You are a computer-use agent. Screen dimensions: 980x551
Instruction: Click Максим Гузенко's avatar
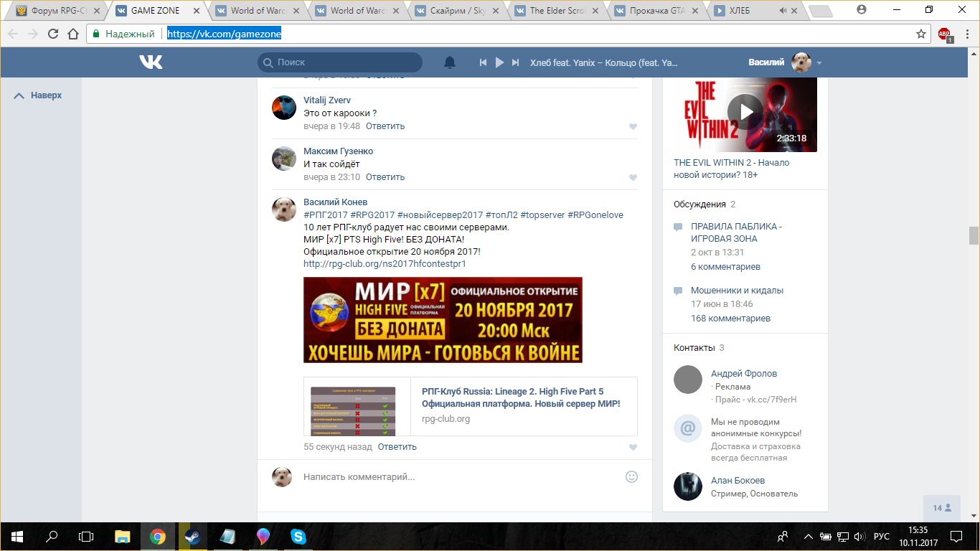coord(284,159)
